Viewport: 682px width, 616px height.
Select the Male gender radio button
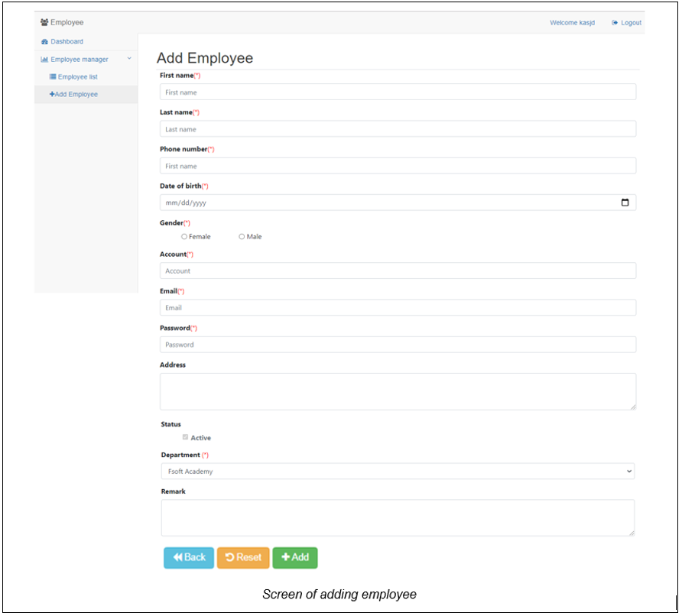(242, 236)
